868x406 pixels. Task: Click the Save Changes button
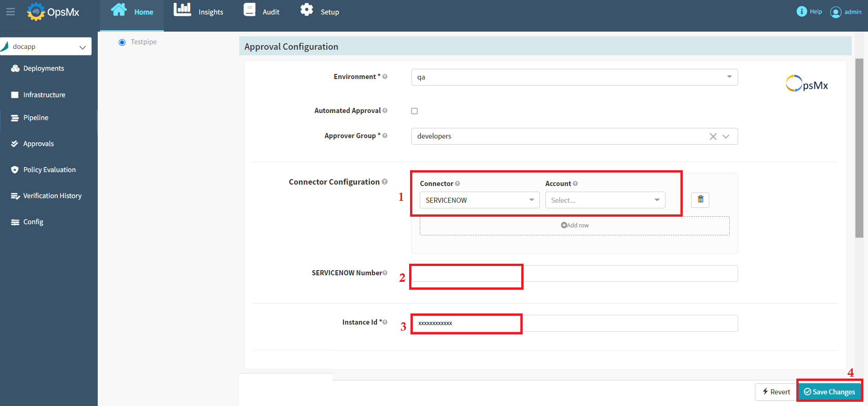pyautogui.click(x=829, y=392)
